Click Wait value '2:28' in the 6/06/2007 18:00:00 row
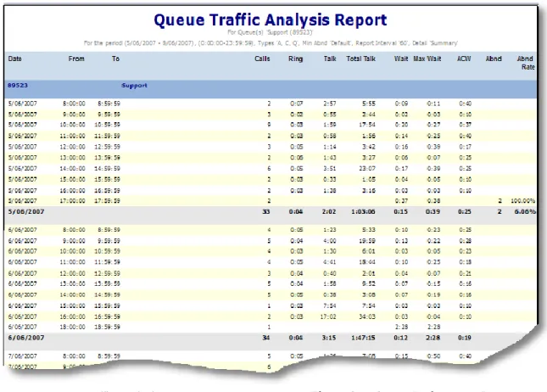 pyautogui.click(x=401, y=327)
